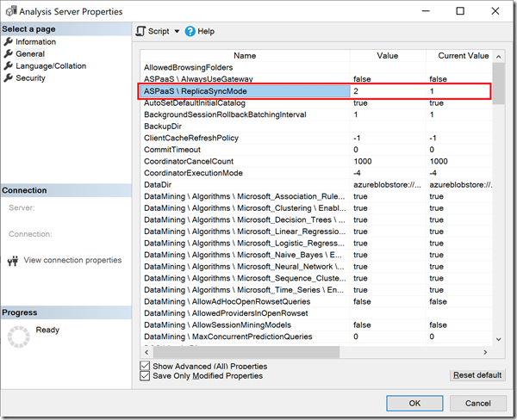Click the horizontal scrollbar thumb
Screen dimensions: 517x420
(x=246, y=352)
